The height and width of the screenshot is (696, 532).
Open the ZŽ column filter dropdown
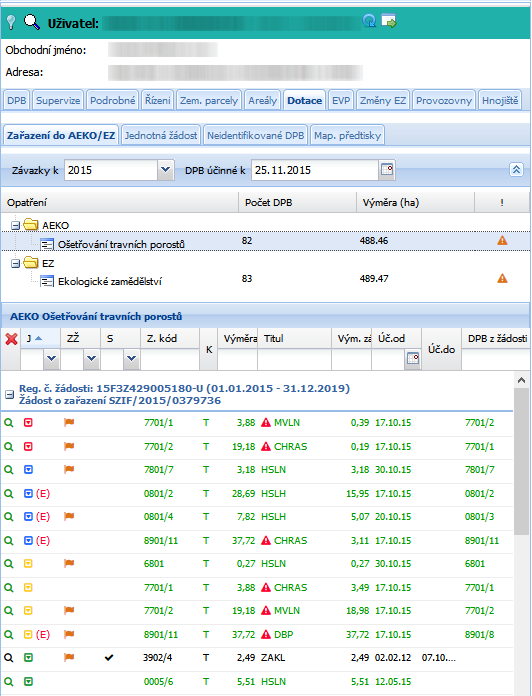(x=91, y=358)
